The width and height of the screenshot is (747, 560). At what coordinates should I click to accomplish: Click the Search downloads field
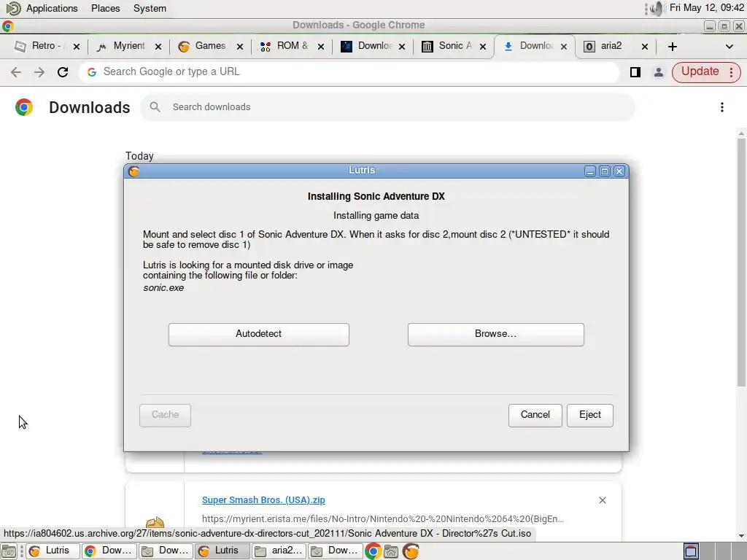click(x=387, y=107)
